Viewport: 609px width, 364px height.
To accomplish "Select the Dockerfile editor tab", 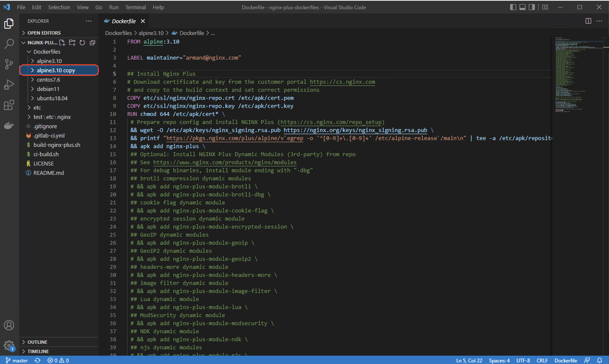I will (124, 21).
